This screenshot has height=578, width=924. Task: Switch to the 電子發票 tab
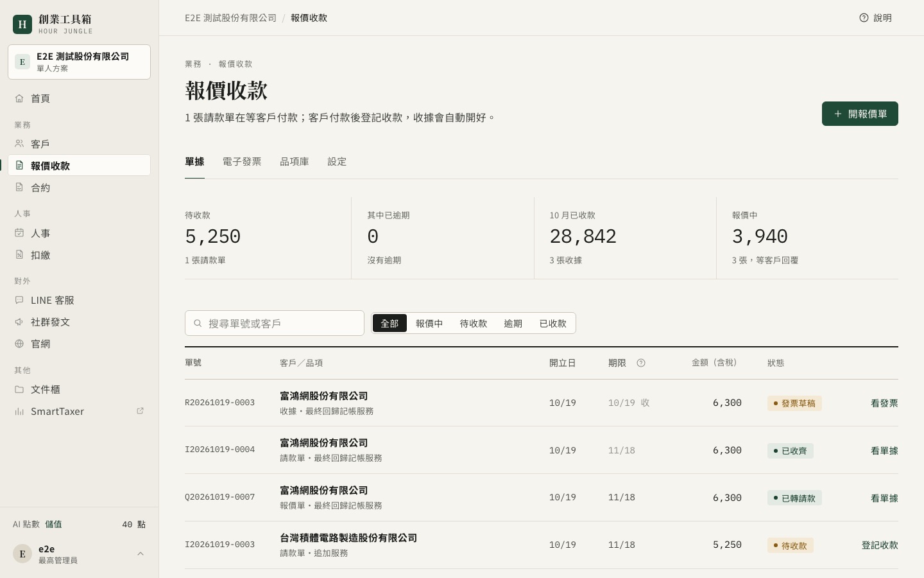click(x=242, y=162)
